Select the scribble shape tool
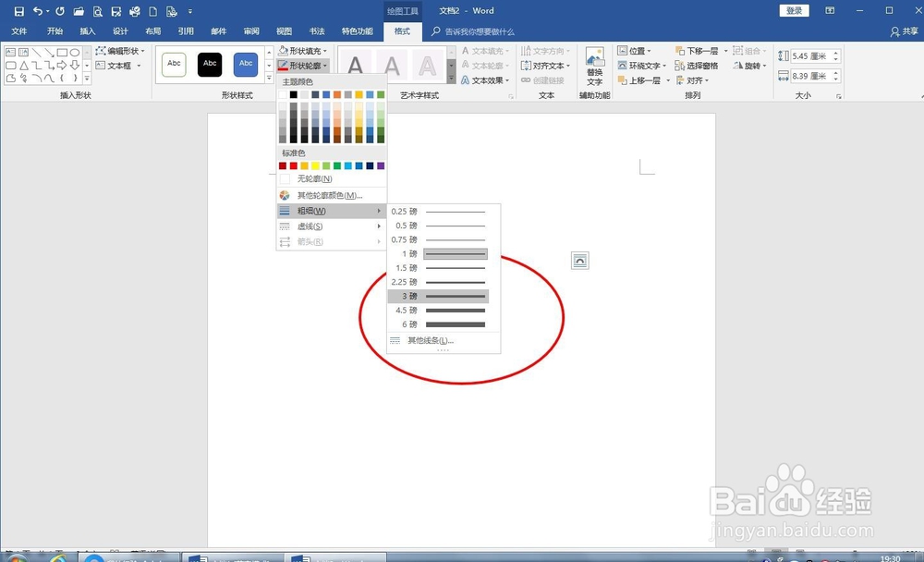 24,78
